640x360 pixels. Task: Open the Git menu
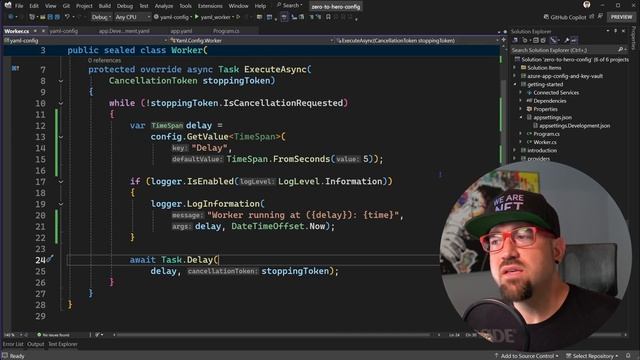[66, 6]
